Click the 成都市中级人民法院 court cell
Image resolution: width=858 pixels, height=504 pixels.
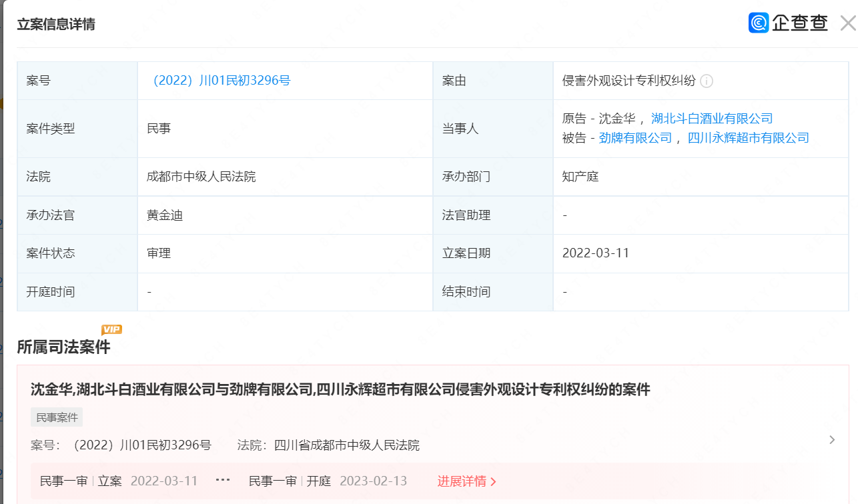click(x=201, y=177)
